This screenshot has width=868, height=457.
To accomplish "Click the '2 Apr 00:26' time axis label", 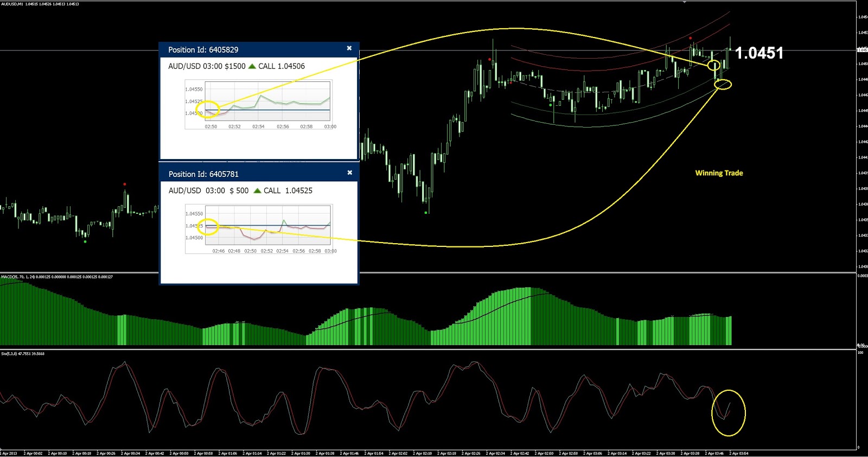I will tap(106, 453).
